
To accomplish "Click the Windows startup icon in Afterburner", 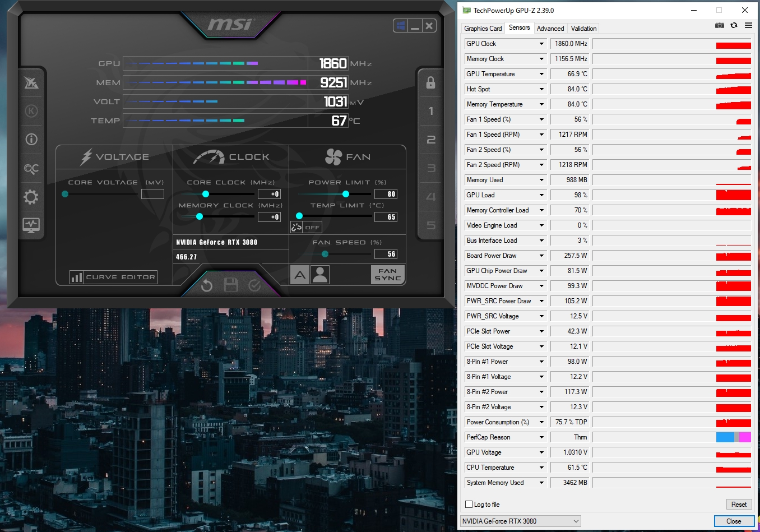I will (400, 26).
